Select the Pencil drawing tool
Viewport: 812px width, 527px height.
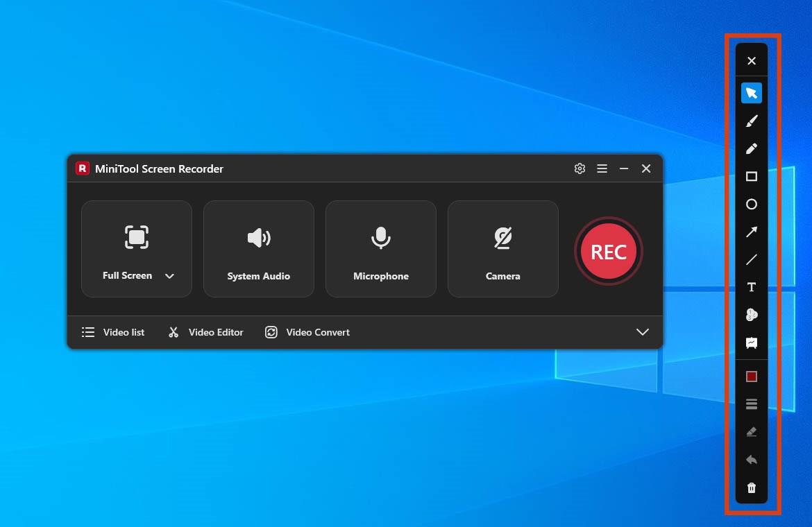click(751, 148)
